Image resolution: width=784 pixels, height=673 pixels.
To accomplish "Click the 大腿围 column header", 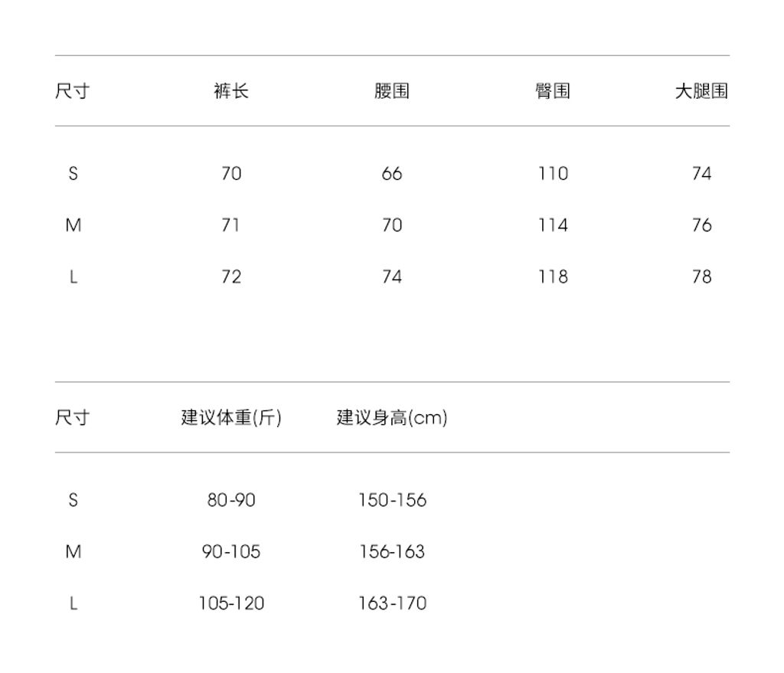I will [x=701, y=91].
